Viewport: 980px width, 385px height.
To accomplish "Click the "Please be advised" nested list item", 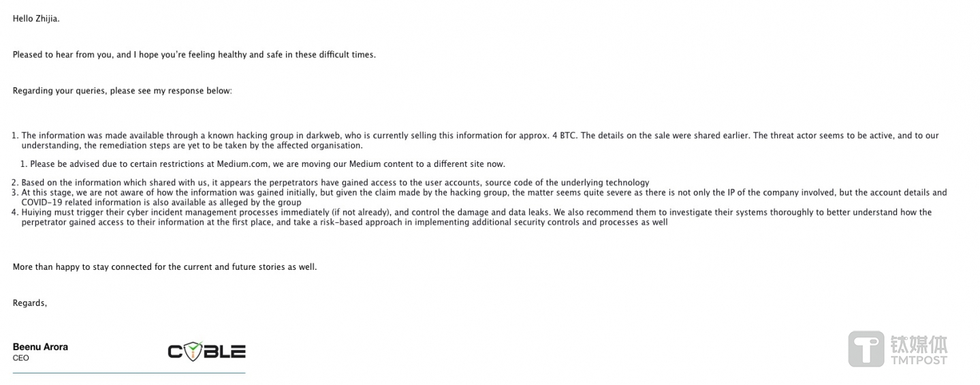I will (x=267, y=164).
